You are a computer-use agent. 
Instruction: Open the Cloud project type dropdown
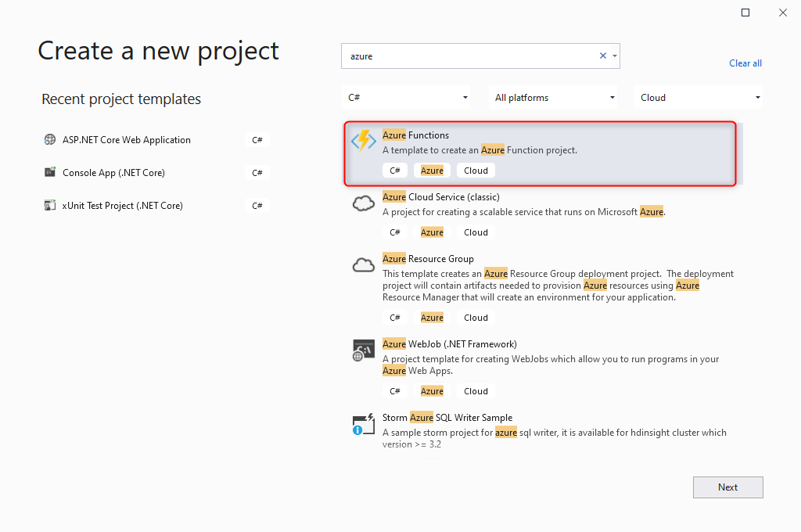(699, 96)
